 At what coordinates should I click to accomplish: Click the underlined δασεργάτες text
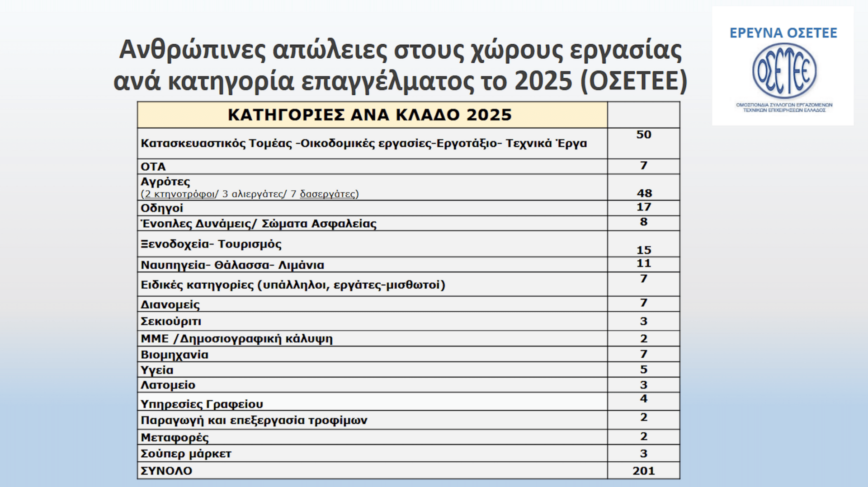[x=327, y=194]
